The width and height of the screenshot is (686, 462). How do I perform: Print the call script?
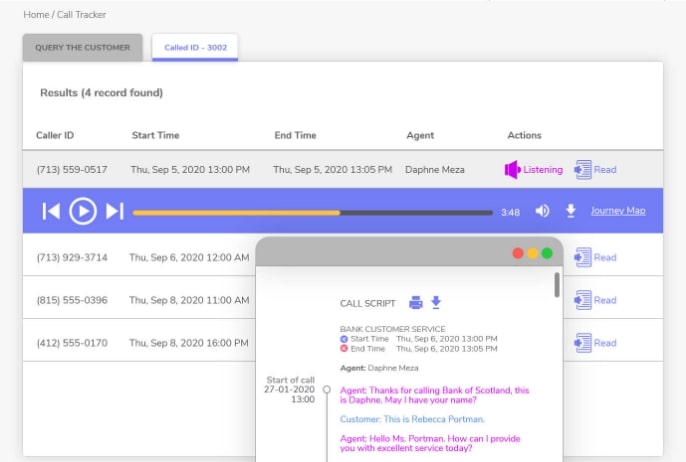pos(416,302)
